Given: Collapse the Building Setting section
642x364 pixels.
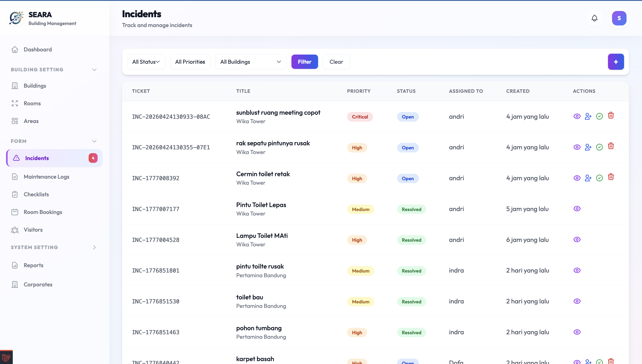Looking at the screenshot, I should click(x=94, y=70).
